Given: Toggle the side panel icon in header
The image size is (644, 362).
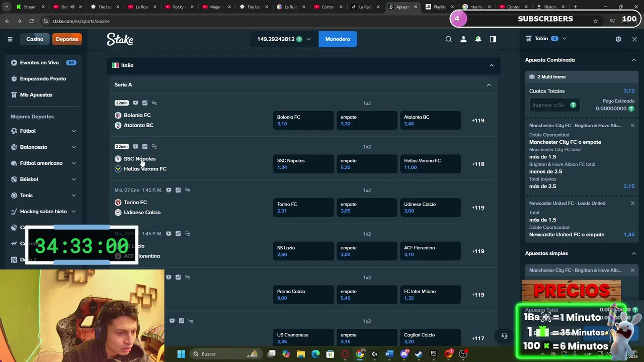Looking at the screenshot, I should click(x=493, y=39).
